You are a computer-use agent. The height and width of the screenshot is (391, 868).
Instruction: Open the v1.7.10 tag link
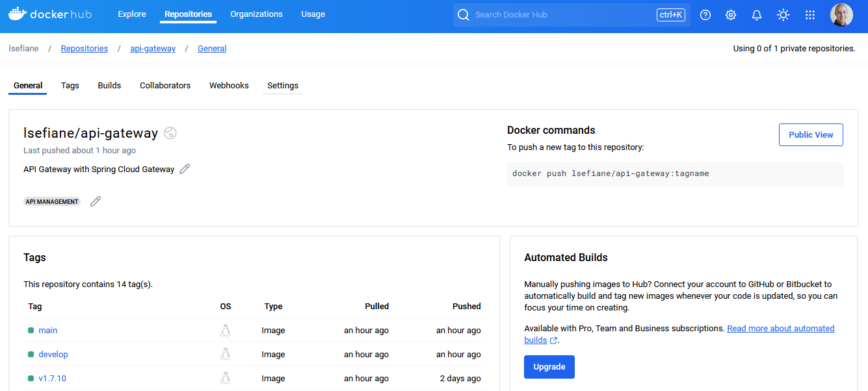tap(53, 379)
